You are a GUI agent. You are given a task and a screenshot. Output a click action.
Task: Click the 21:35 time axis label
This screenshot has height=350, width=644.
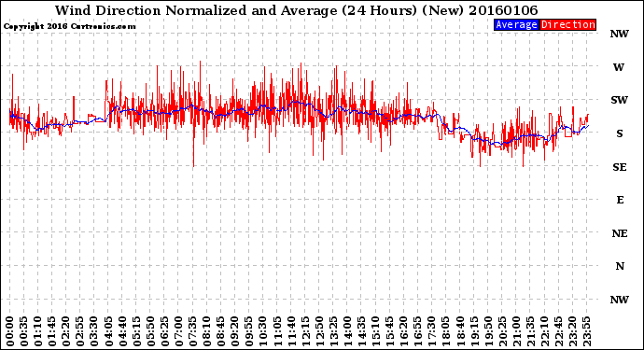tap(530, 331)
